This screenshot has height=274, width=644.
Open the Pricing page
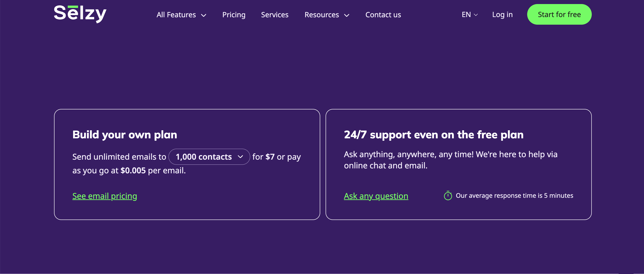tap(233, 15)
